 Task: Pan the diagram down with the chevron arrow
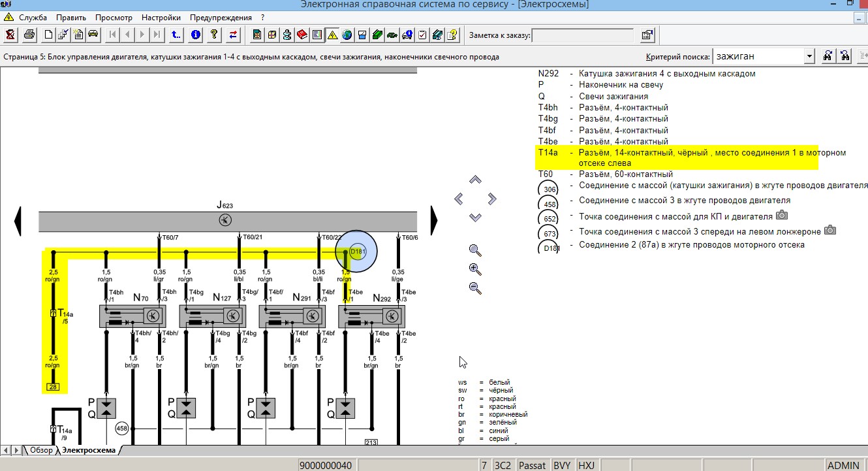[475, 217]
